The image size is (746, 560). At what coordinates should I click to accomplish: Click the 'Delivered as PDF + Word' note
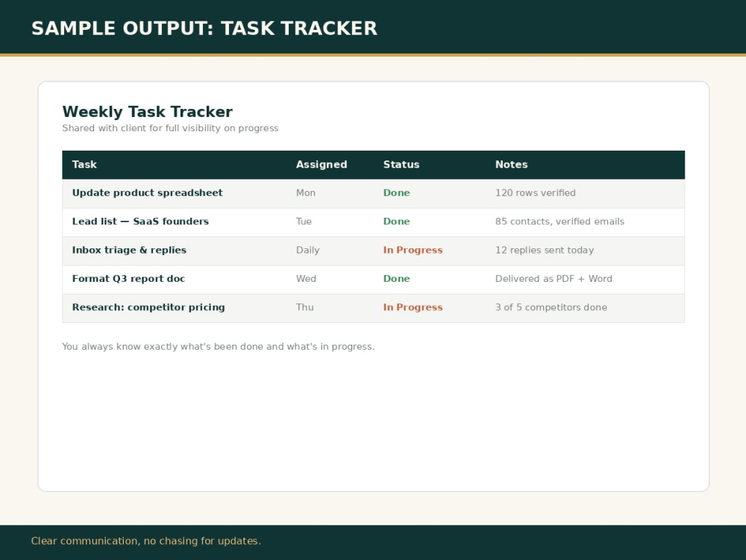click(554, 279)
